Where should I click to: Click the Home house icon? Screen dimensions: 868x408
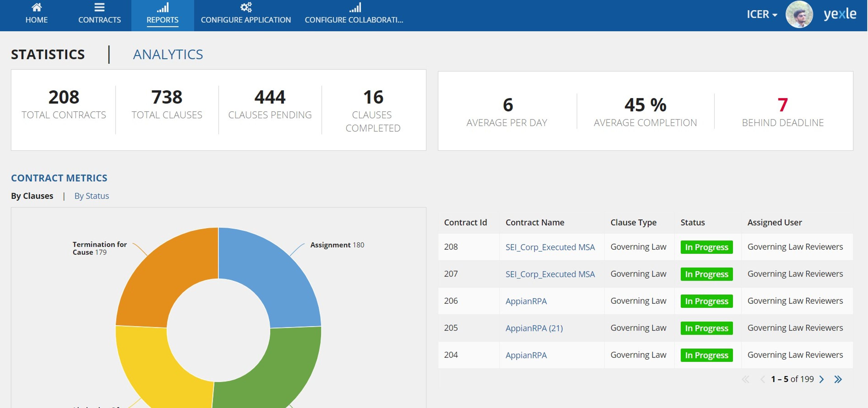tap(36, 7)
